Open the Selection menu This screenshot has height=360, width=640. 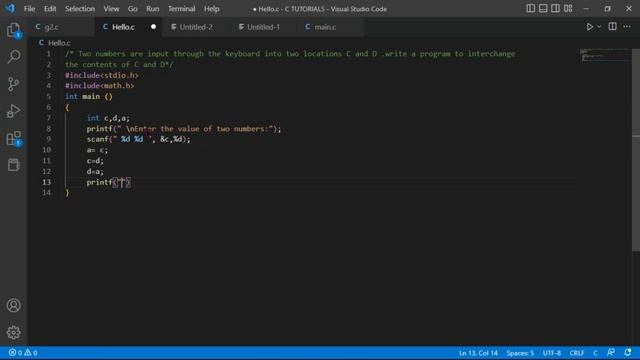[80, 9]
